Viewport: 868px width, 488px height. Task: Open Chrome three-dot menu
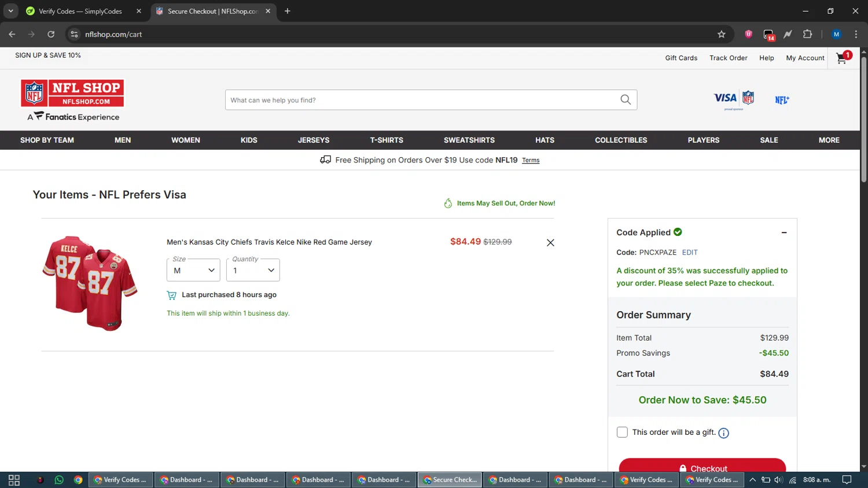(x=856, y=34)
